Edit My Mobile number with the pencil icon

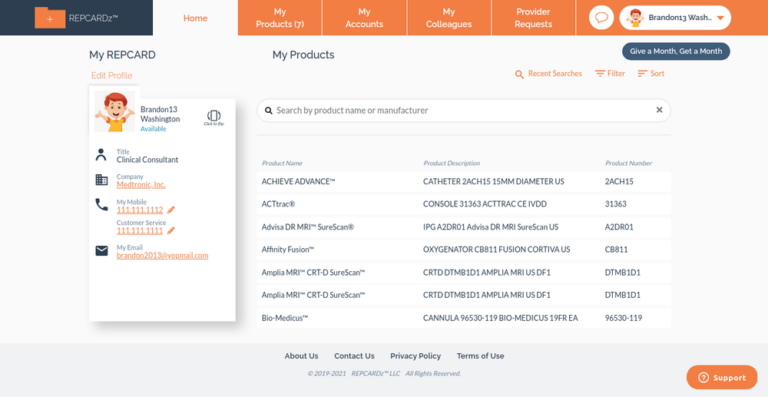point(171,210)
